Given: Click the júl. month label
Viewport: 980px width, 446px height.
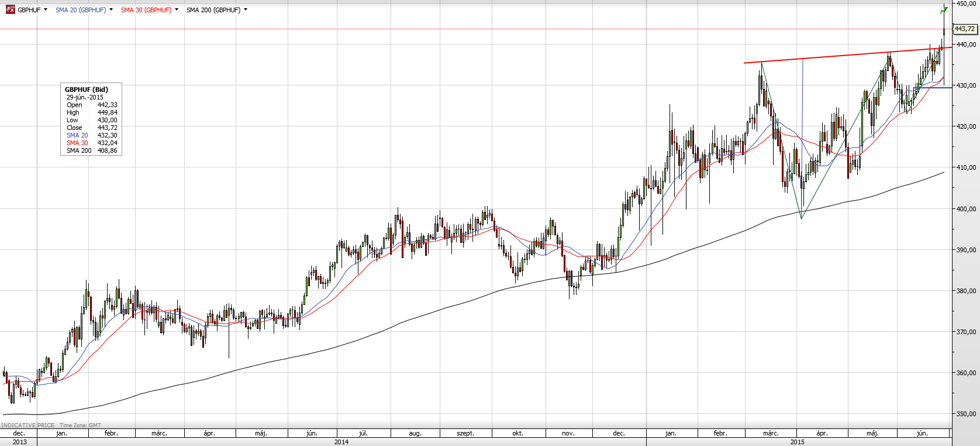Looking at the screenshot, I should point(363,433).
